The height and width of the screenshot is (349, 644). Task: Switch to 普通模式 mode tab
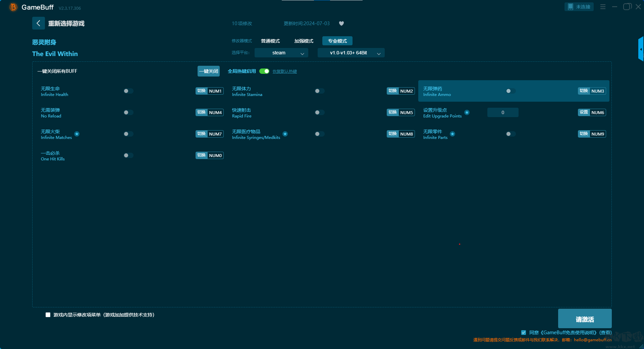click(270, 41)
